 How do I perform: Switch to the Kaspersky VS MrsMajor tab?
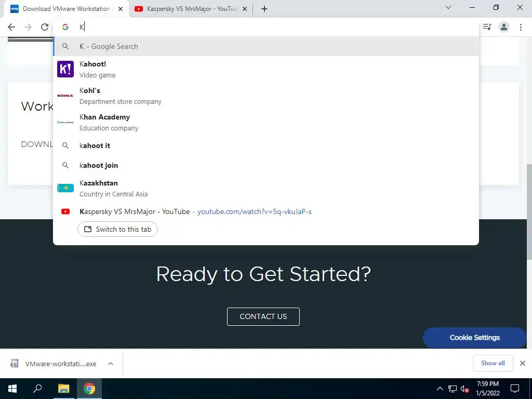[191, 9]
